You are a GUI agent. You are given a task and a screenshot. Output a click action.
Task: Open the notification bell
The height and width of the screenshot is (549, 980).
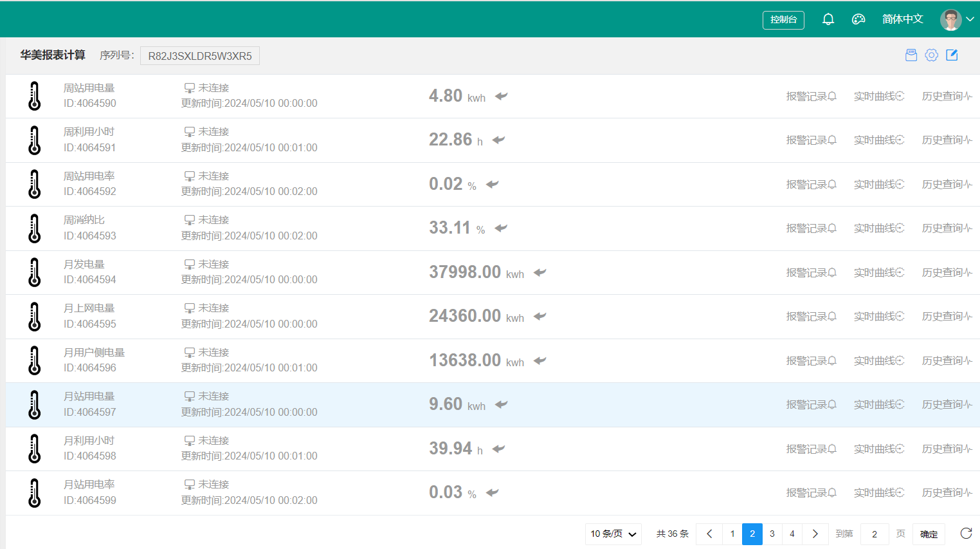[x=828, y=19]
